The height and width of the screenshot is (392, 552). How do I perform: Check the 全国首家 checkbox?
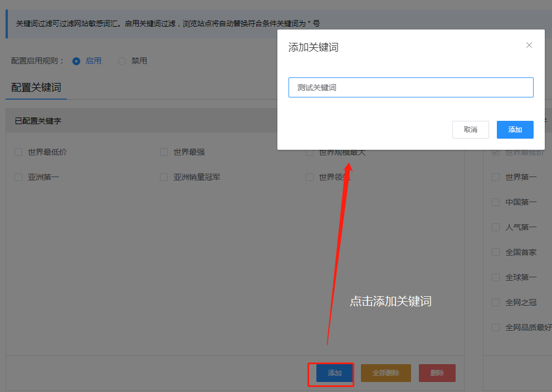pyautogui.click(x=496, y=252)
